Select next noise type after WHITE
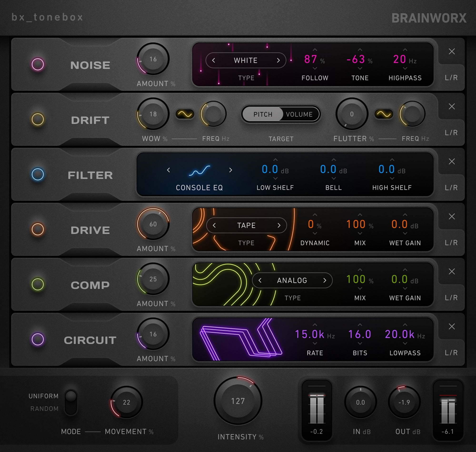 (279, 60)
